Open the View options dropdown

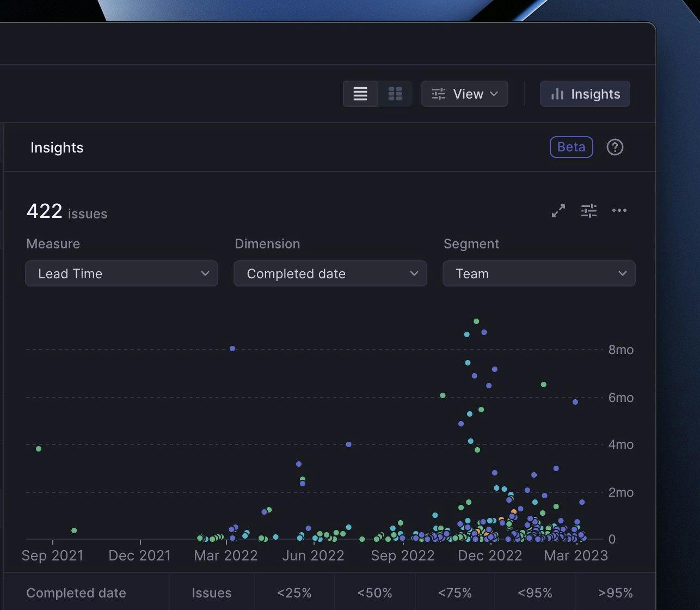tap(465, 94)
